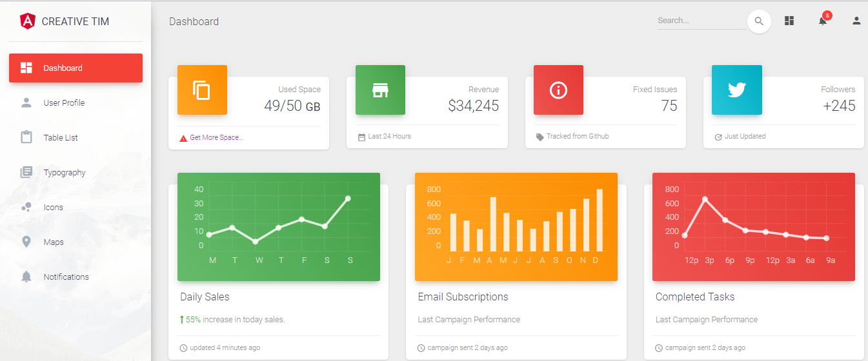Open the account person icon in navbar
Viewport: 868px width, 361px height.
(856, 21)
